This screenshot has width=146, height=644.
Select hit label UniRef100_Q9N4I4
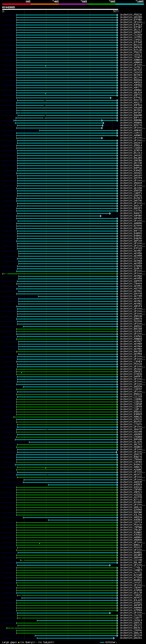131,319
